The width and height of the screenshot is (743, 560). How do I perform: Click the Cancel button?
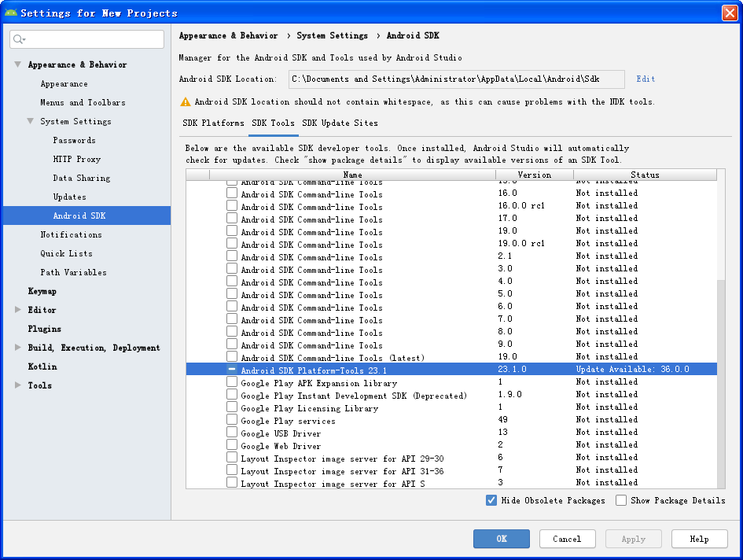pyautogui.click(x=567, y=539)
